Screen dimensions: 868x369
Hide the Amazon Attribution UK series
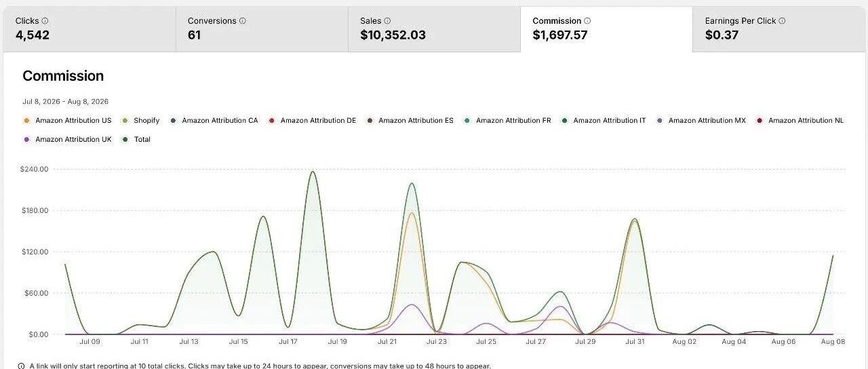67,140
